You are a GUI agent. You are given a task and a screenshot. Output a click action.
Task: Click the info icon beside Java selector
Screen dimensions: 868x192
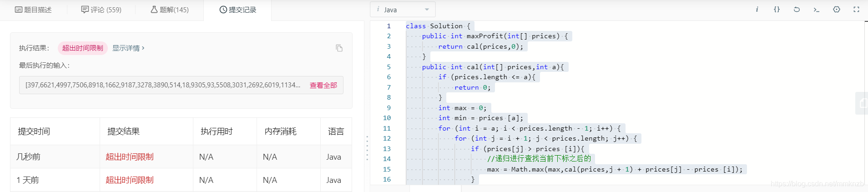click(x=378, y=9)
